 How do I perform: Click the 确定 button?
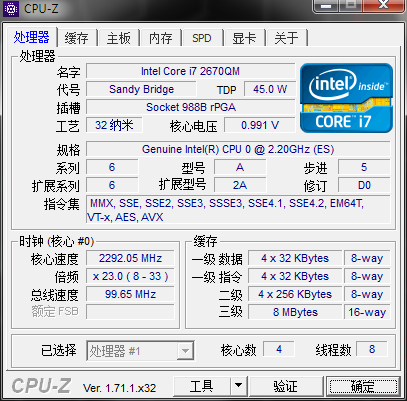(362, 386)
